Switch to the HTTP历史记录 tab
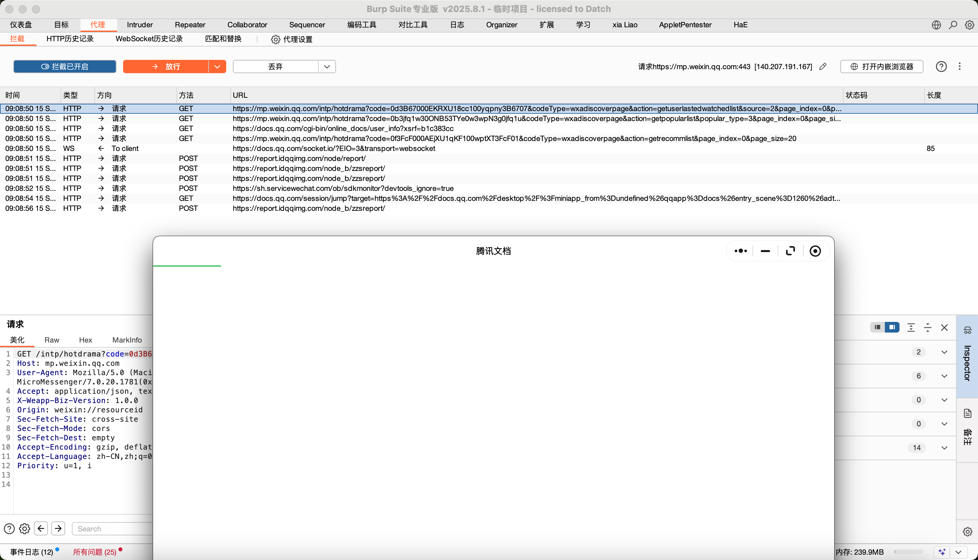 pyautogui.click(x=70, y=39)
